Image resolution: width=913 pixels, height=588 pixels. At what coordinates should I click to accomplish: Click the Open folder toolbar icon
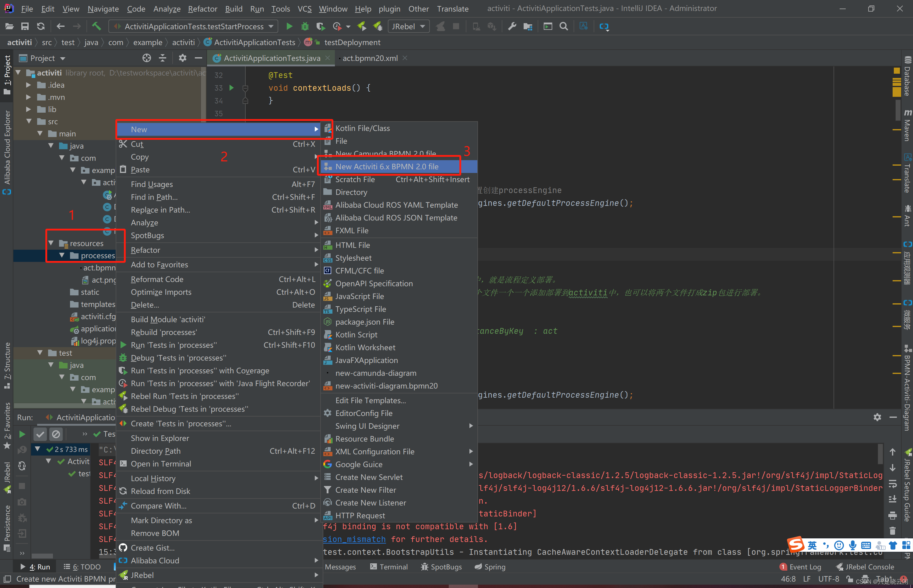(x=9, y=26)
